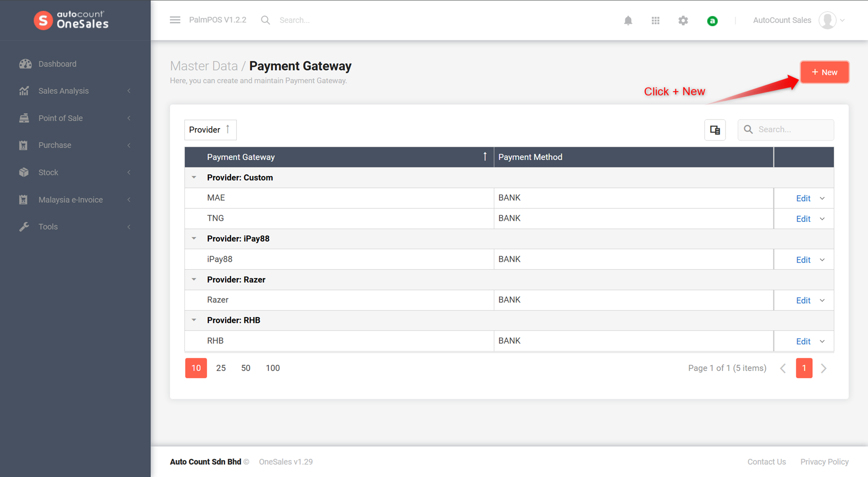
Task: Click the Provider grouping chip
Action: point(210,130)
